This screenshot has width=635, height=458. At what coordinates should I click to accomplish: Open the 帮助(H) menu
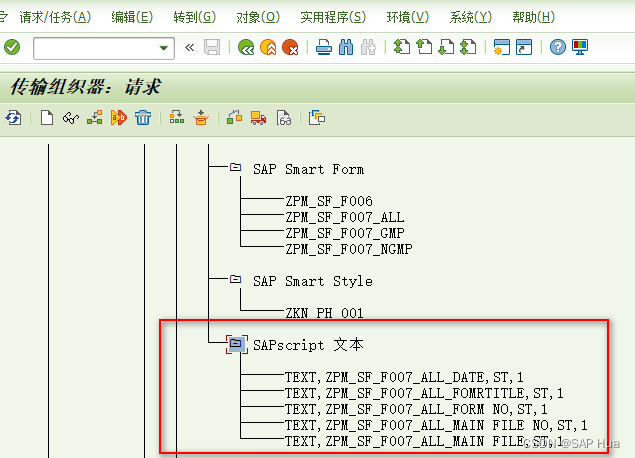(533, 17)
